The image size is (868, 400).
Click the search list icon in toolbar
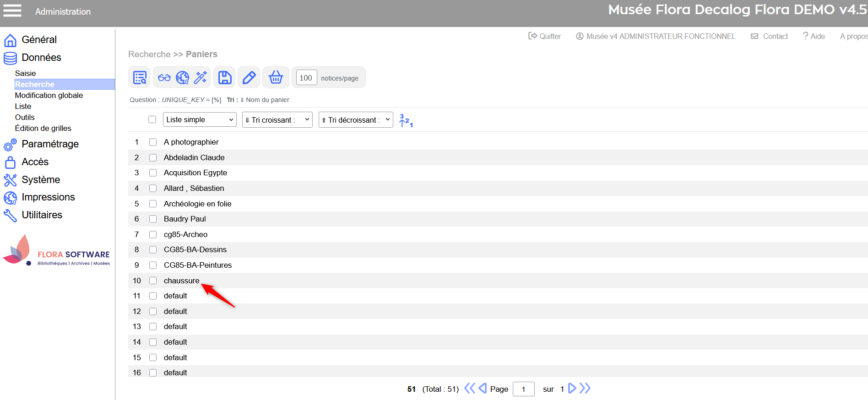pyautogui.click(x=140, y=77)
